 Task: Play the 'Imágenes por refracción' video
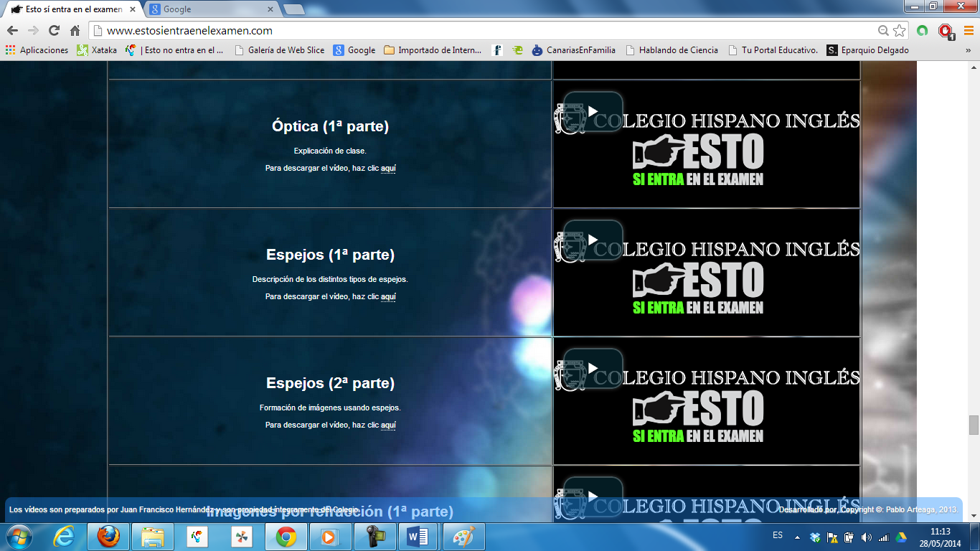593,495
